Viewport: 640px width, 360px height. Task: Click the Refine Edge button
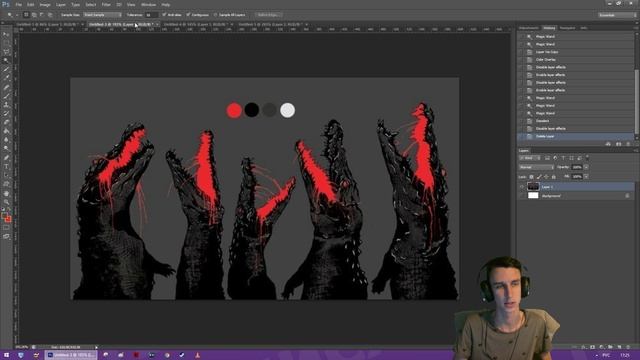click(x=269, y=15)
